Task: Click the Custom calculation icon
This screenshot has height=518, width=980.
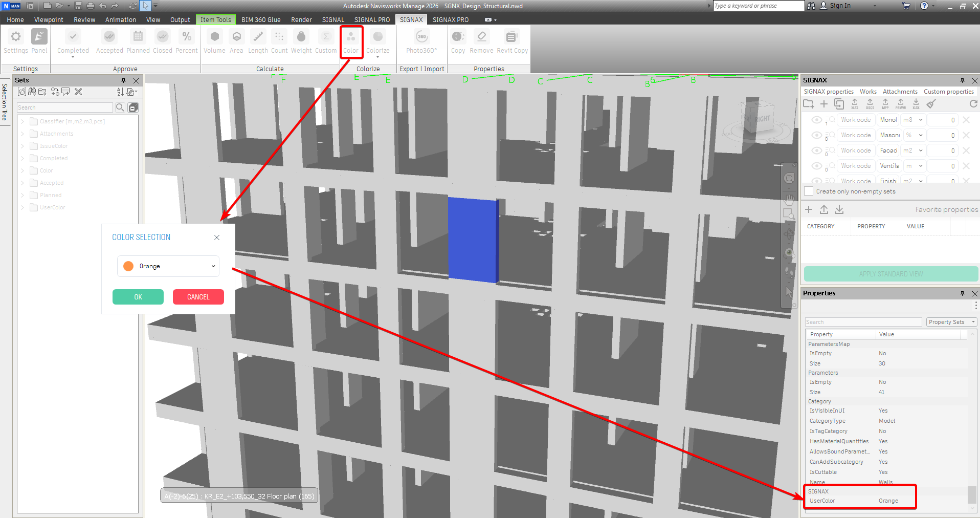Action: (x=326, y=37)
